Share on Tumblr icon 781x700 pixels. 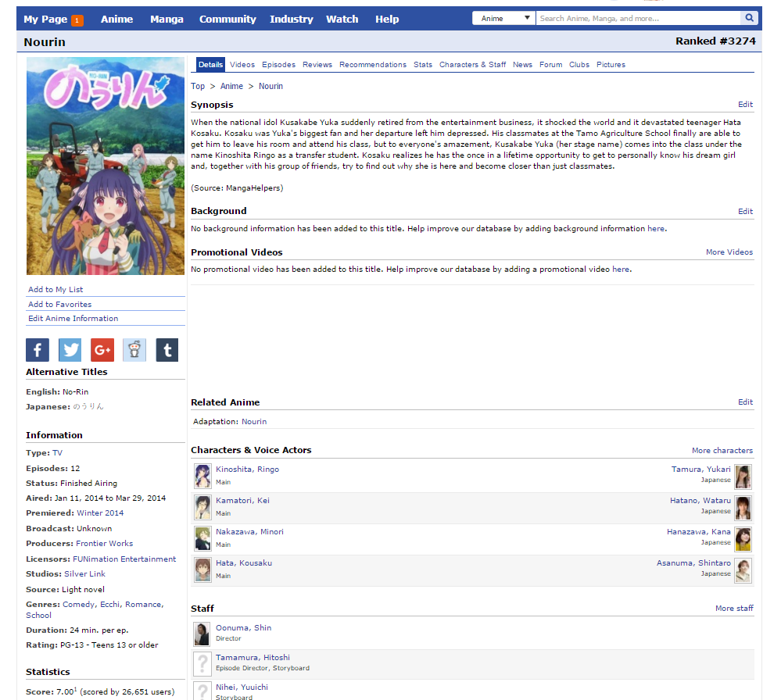pos(167,350)
